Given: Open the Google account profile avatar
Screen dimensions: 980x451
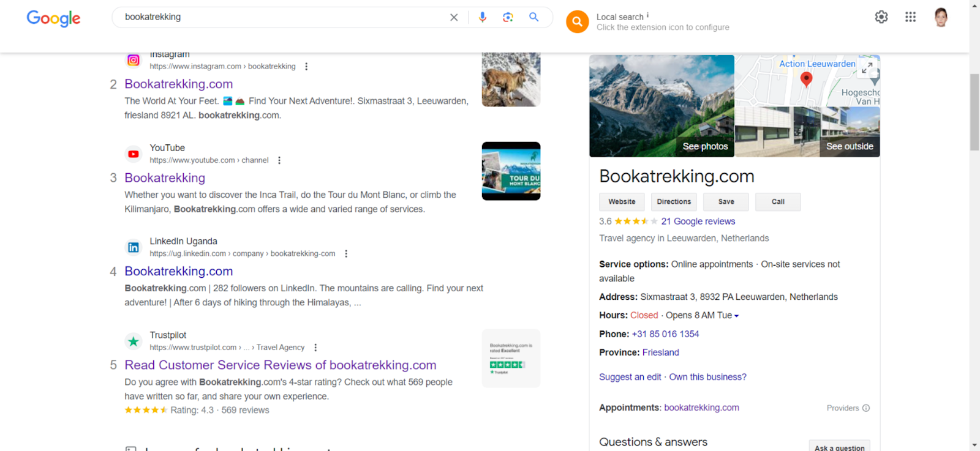Looking at the screenshot, I should pos(941,17).
